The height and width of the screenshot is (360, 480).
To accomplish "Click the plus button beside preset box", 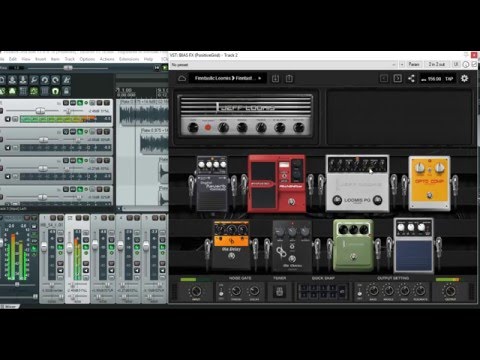I will 402,64.
